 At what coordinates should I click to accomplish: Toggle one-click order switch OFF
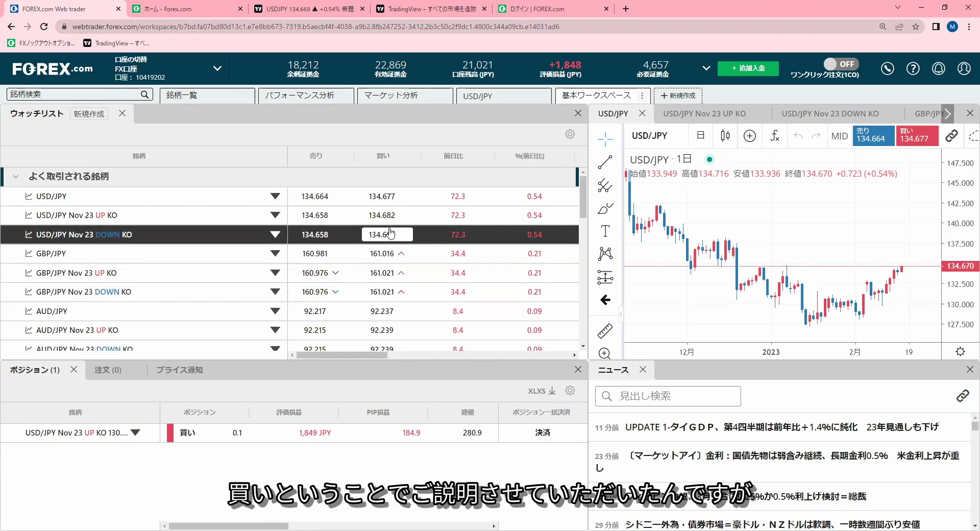coord(841,64)
